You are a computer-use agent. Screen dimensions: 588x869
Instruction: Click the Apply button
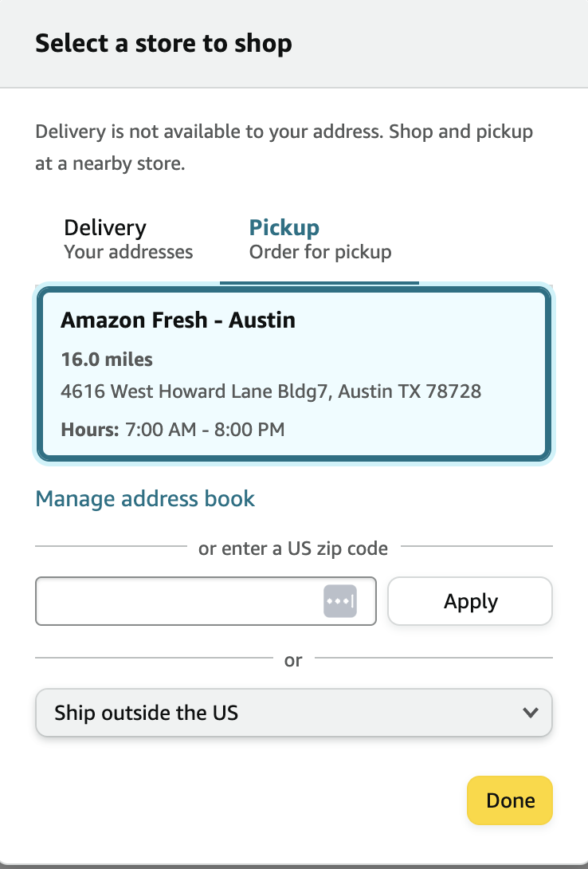click(x=470, y=601)
